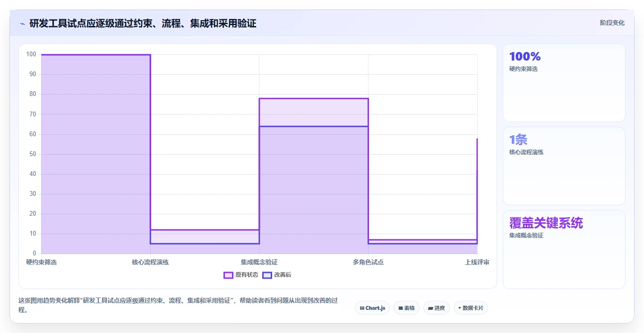Open the 100% 硬约束筛选 data card

coord(564,83)
